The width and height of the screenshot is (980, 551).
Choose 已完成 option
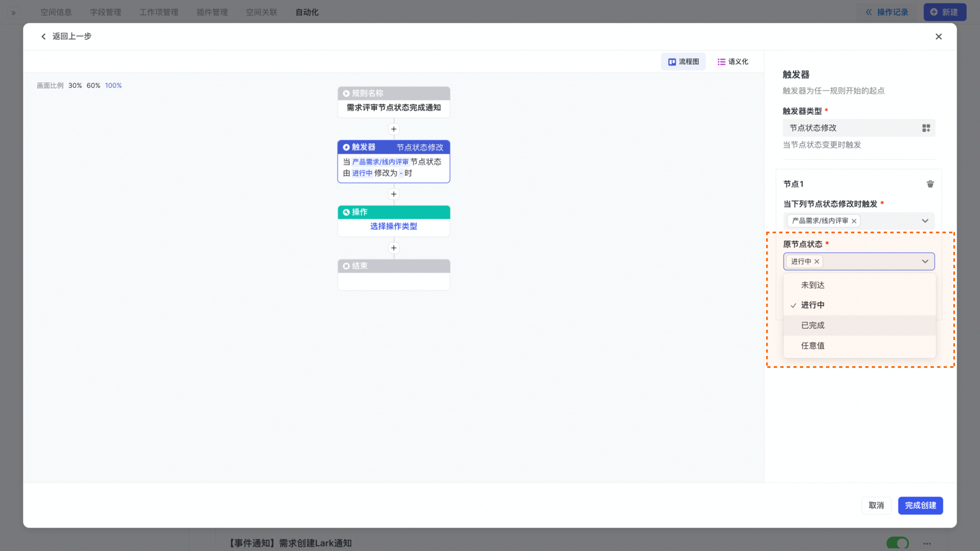pyautogui.click(x=859, y=325)
